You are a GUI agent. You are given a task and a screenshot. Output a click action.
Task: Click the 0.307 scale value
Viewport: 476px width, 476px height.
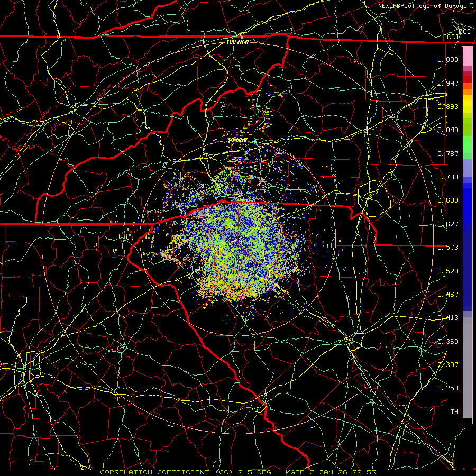pos(448,365)
